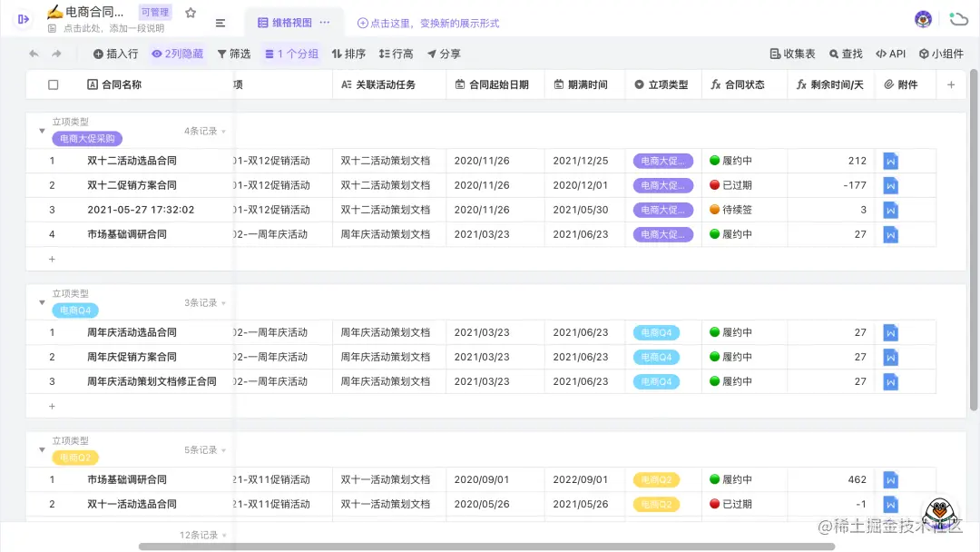Open the 收集表 collection form
Image resolution: width=980 pixels, height=552 pixels.
pyautogui.click(x=791, y=54)
